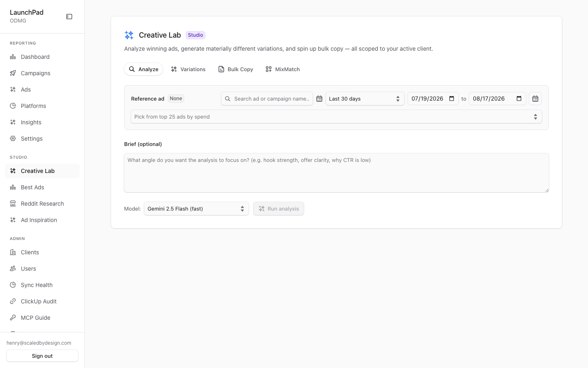The height and width of the screenshot is (368, 588).
Task: Click the Dashboard bar chart icon
Action: [13, 57]
